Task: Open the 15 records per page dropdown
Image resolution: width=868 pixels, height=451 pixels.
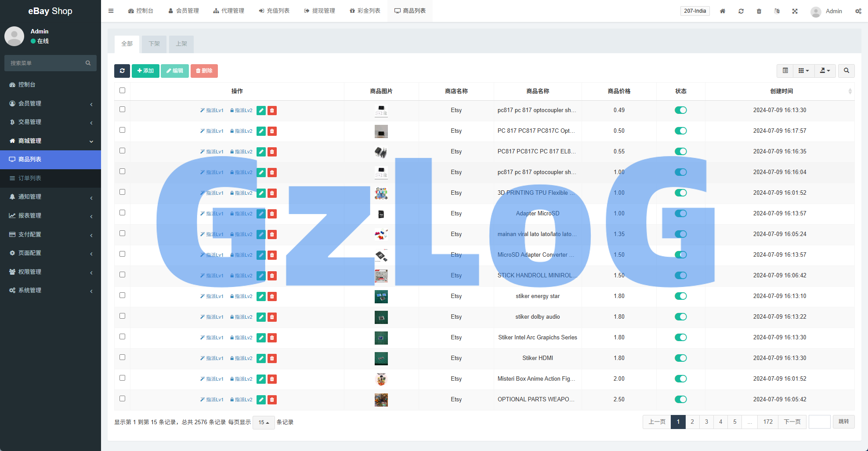Action: (x=264, y=422)
